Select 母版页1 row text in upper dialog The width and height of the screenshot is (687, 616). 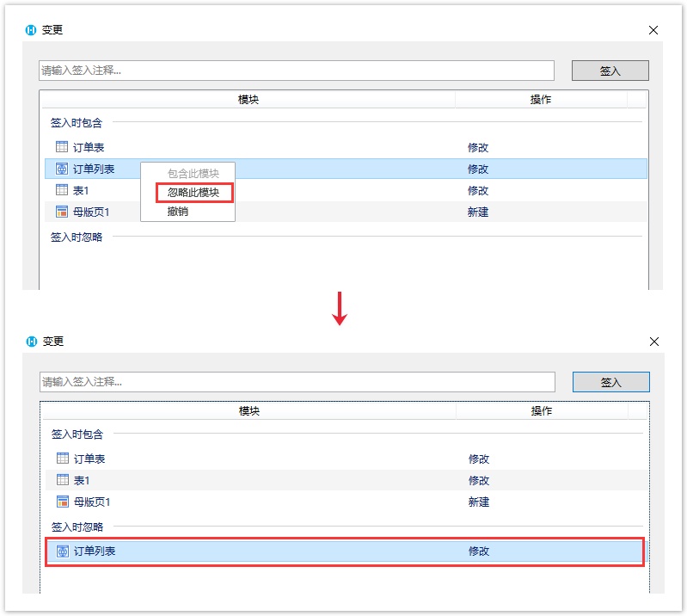click(91, 213)
